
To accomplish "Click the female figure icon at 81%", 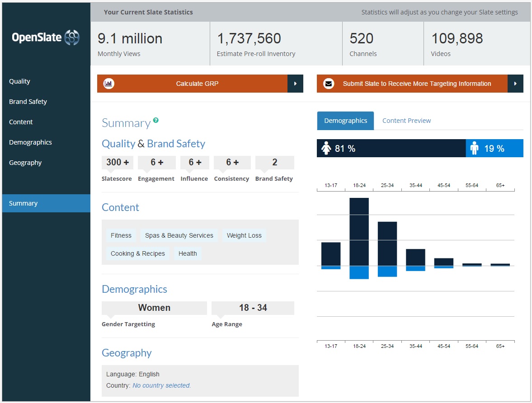I will (x=326, y=148).
